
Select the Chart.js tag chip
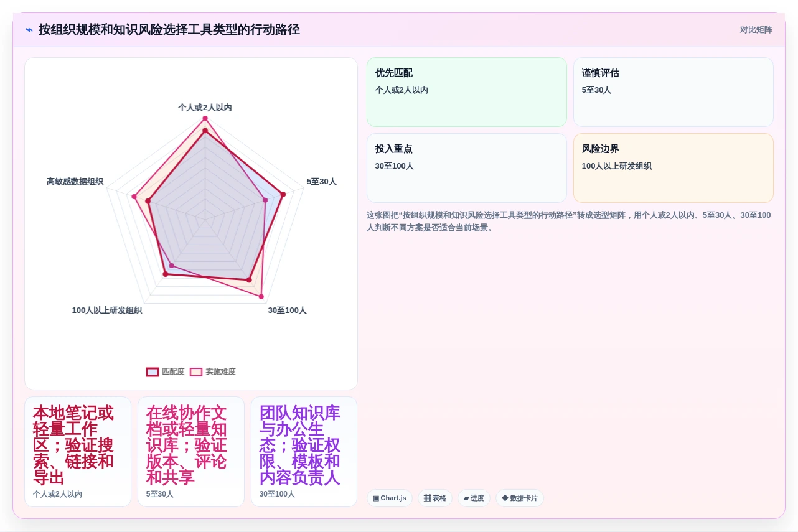pyautogui.click(x=390, y=498)
